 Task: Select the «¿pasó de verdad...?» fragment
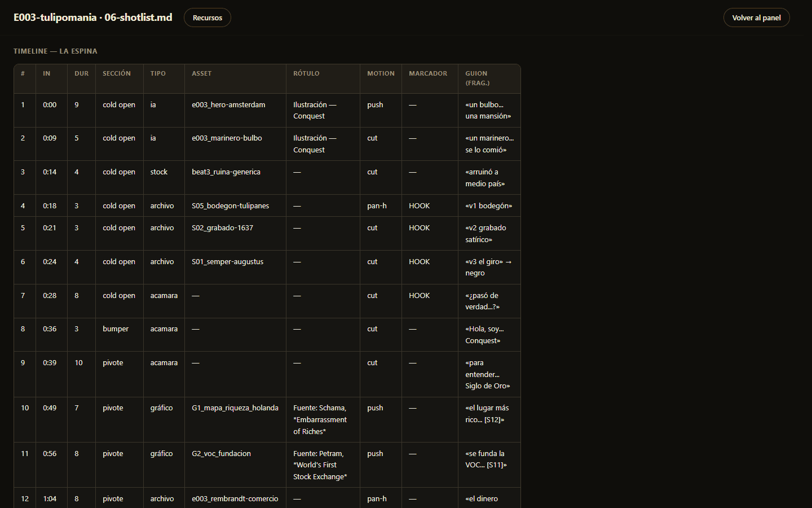pyautogui.click(x=483, y=301)
